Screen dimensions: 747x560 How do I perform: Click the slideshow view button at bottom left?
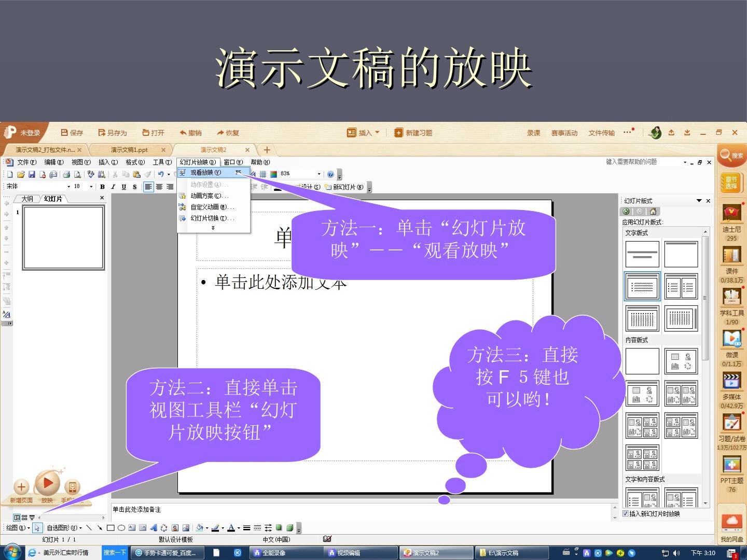[32, 517]
